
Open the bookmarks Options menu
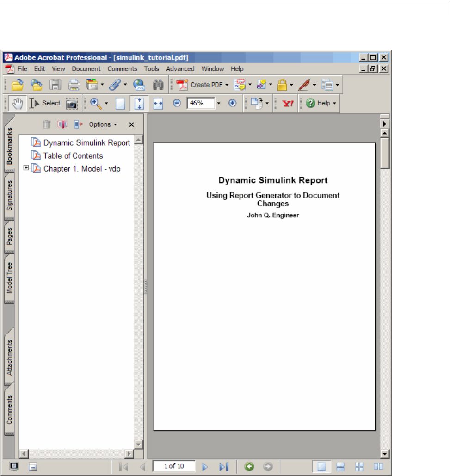point(103,124)
